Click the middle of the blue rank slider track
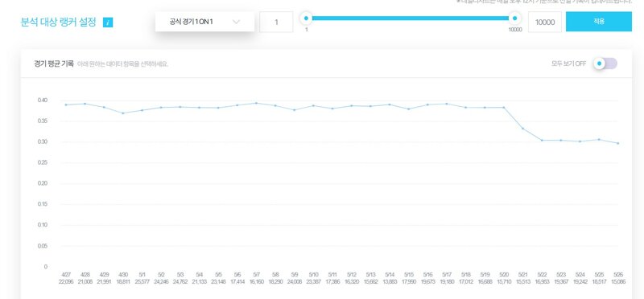The width and height of the screenshot is (644, 299). click(411, 18)
